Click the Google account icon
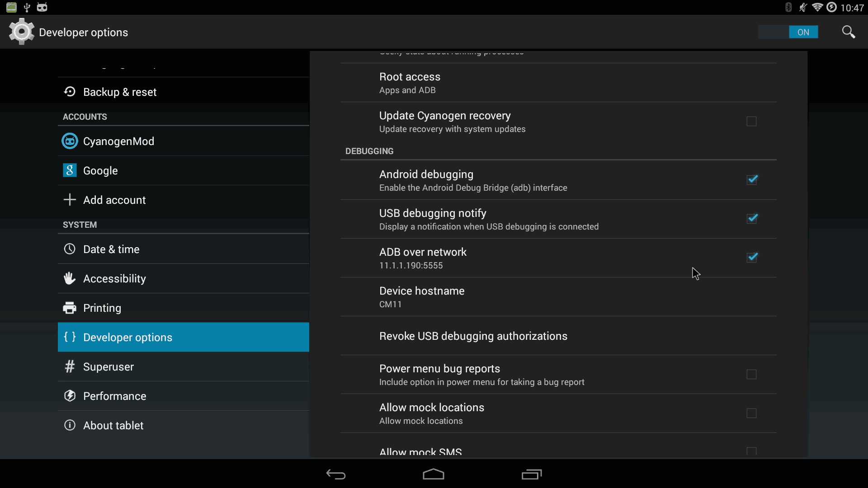The width and height of the screenshot is (868, 488). point(69,170)
